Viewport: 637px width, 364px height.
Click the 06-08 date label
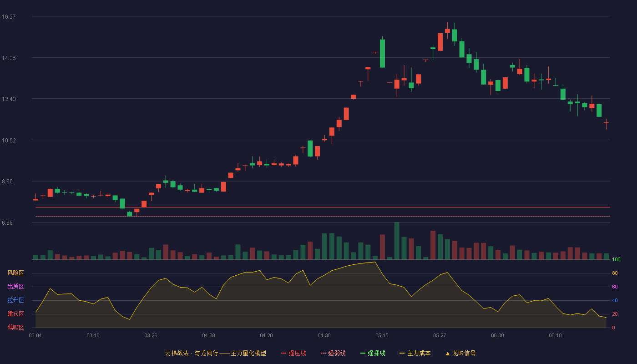pyautogui.click(x=497, y=335)
